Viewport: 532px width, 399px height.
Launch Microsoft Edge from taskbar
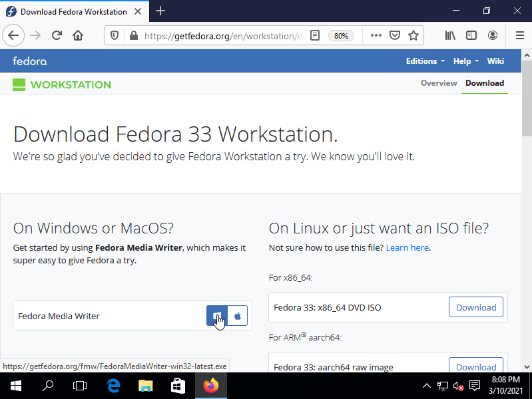[113, 386]
